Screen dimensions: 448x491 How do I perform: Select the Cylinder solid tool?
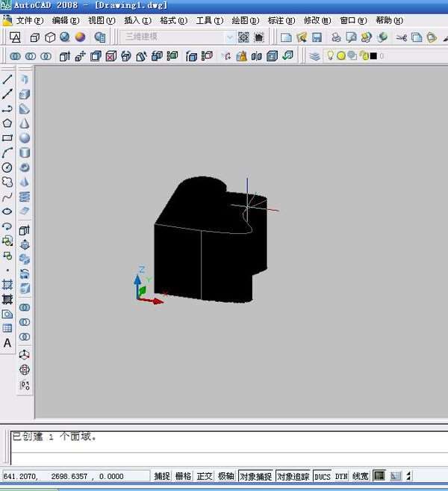[25, 152]
